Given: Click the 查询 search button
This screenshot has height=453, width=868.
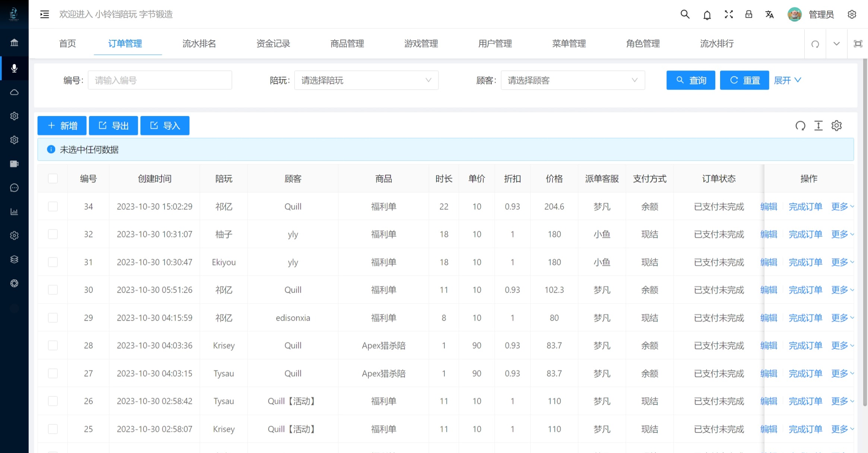Looking at the screenshot, I should pyautogui.click(x=691, y=80).
